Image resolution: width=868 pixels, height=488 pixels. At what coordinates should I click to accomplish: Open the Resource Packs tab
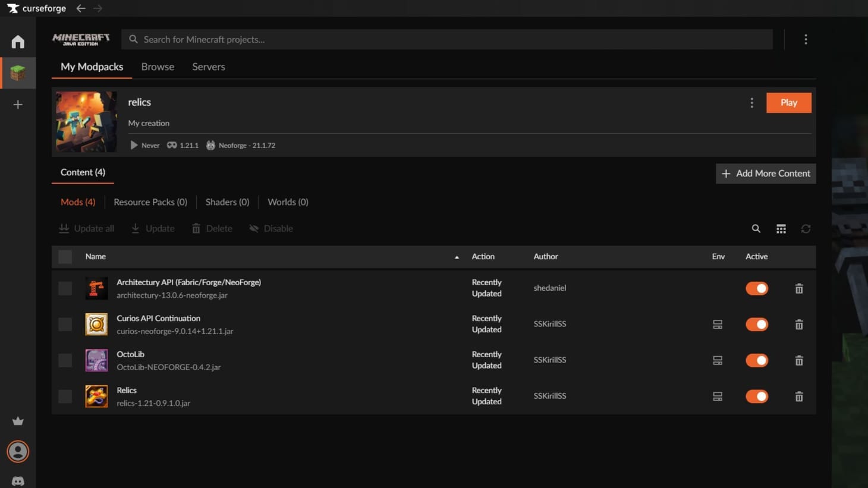[150, 202]
